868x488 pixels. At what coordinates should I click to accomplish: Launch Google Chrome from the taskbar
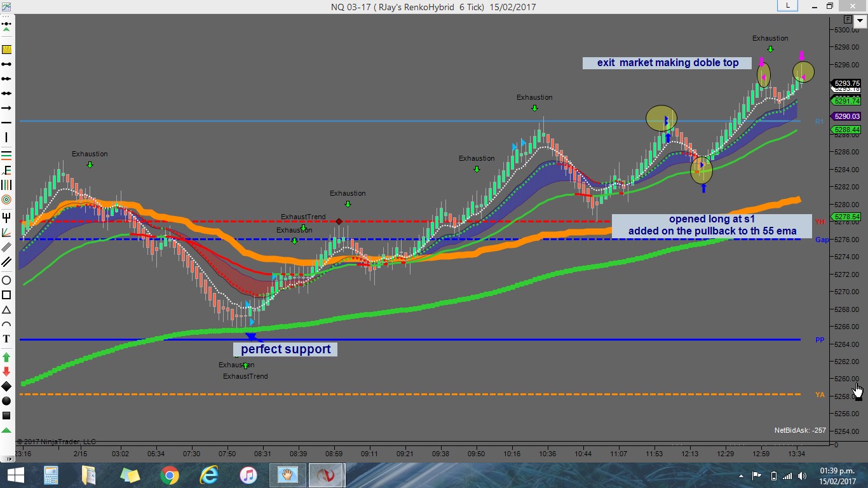click(x=169, y=475)
